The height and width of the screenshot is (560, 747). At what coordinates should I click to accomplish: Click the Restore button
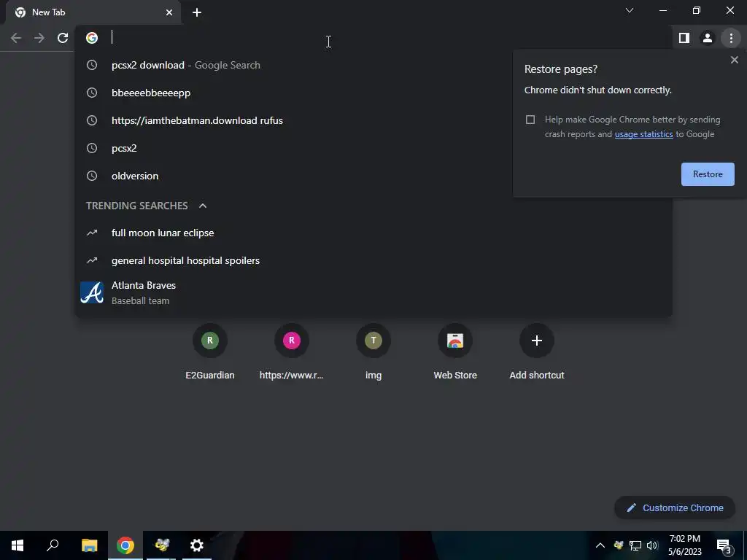[708, 174]
